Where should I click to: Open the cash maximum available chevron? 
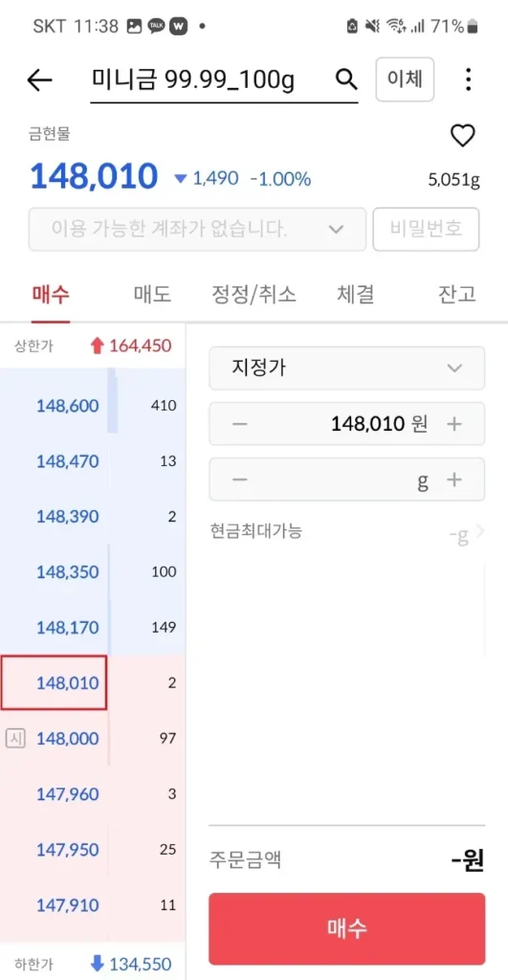(479, 532)
